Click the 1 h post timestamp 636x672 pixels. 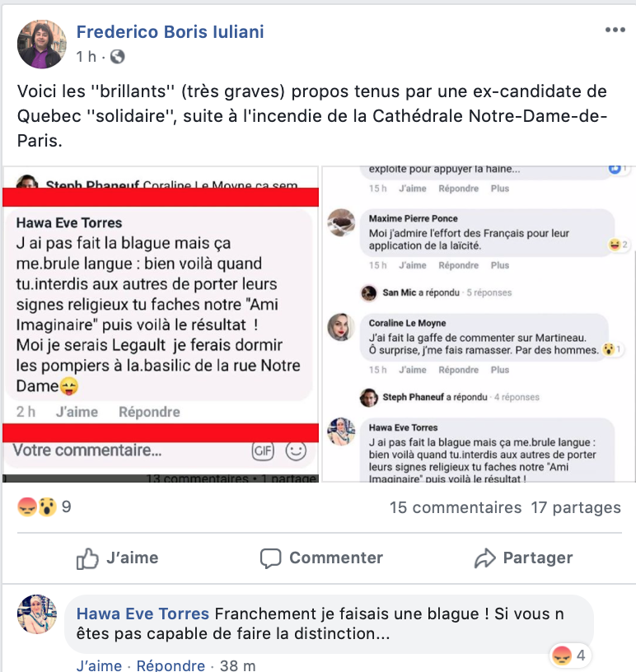point(87,57)
